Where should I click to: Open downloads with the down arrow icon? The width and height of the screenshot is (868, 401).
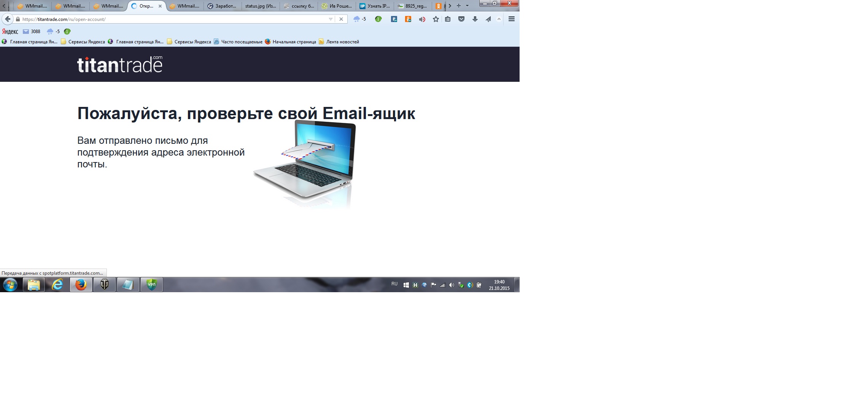tap(475, 19)
